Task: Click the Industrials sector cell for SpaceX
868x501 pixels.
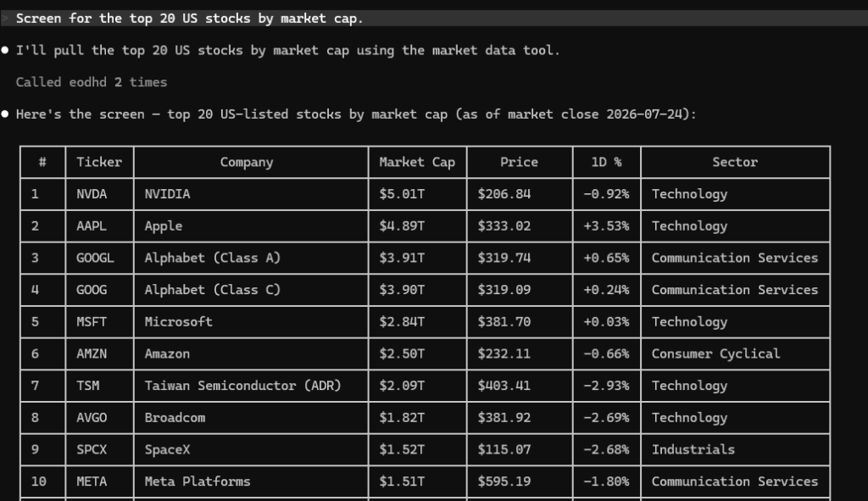Action: click(735, 449)
